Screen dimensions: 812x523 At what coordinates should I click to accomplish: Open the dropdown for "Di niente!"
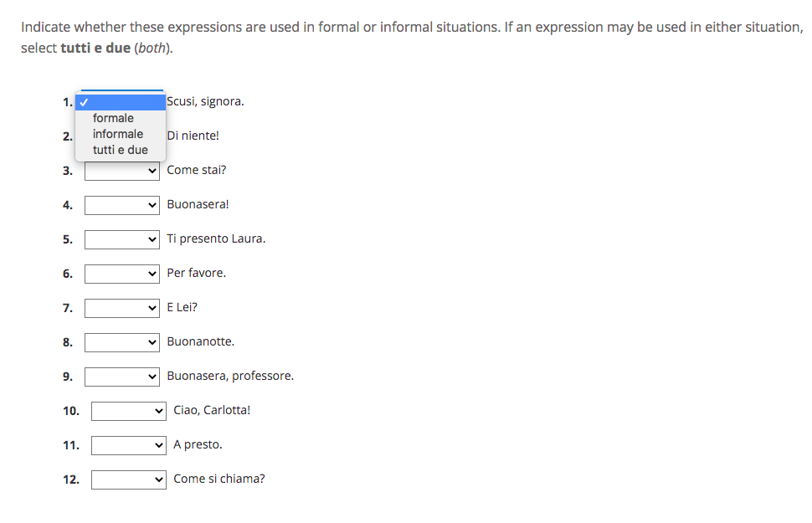click(121, 136)
